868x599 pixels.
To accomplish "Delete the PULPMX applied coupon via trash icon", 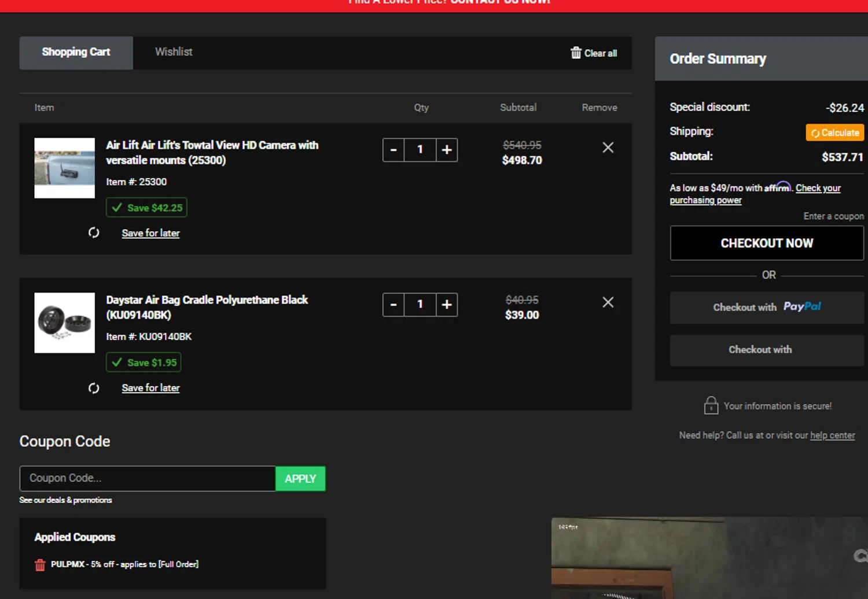I will (x=40, y=565).
